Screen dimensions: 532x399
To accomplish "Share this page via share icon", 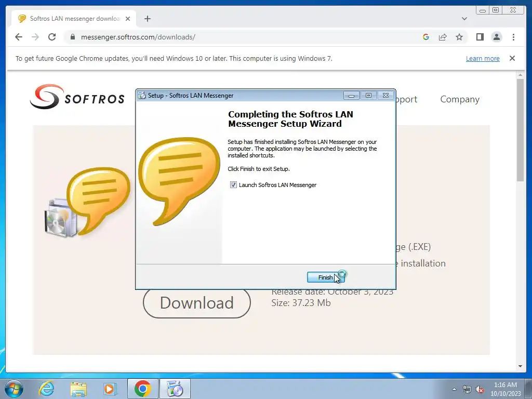I will point(443,37).
